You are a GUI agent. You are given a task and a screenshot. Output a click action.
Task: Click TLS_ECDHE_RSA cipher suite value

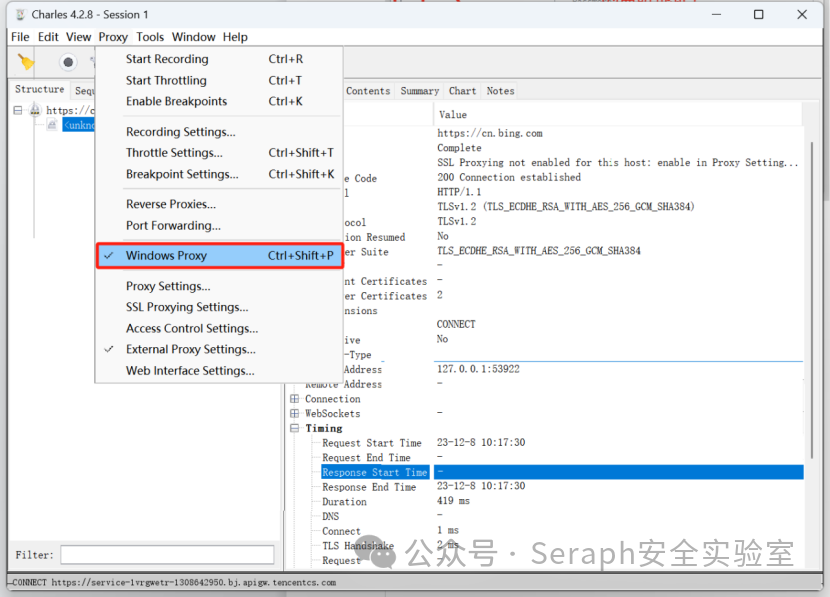point(538,250)
